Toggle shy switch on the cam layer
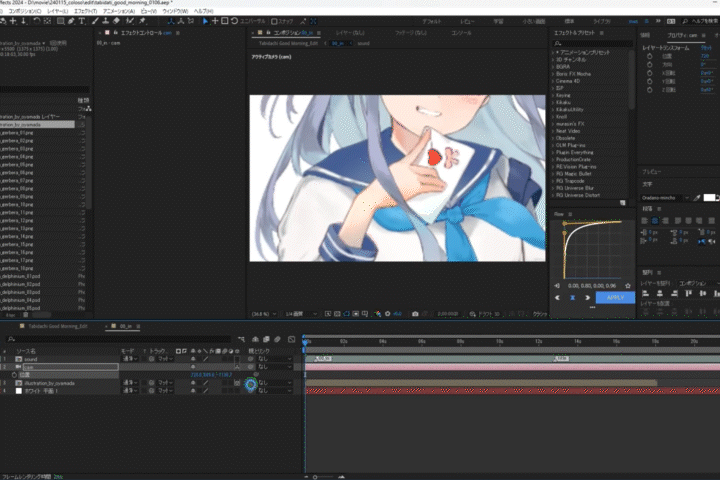This screenshot has width=720, height=480. pos(193,367)
